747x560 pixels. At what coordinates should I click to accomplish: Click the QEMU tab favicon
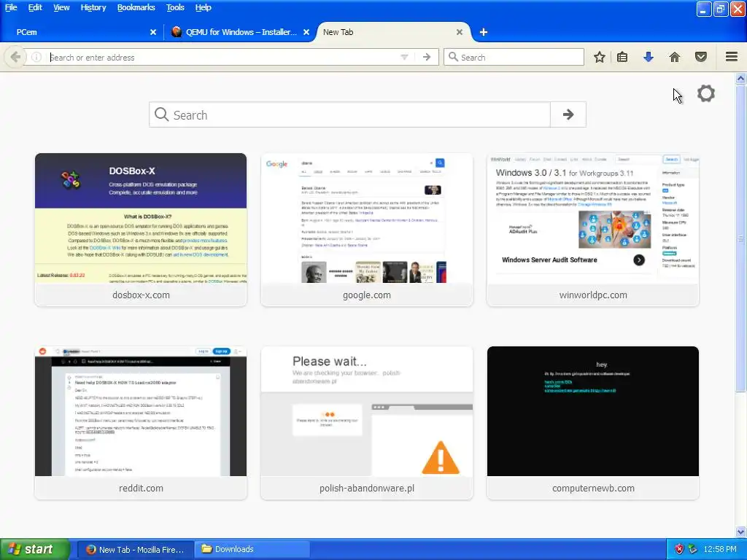(177, 32)
